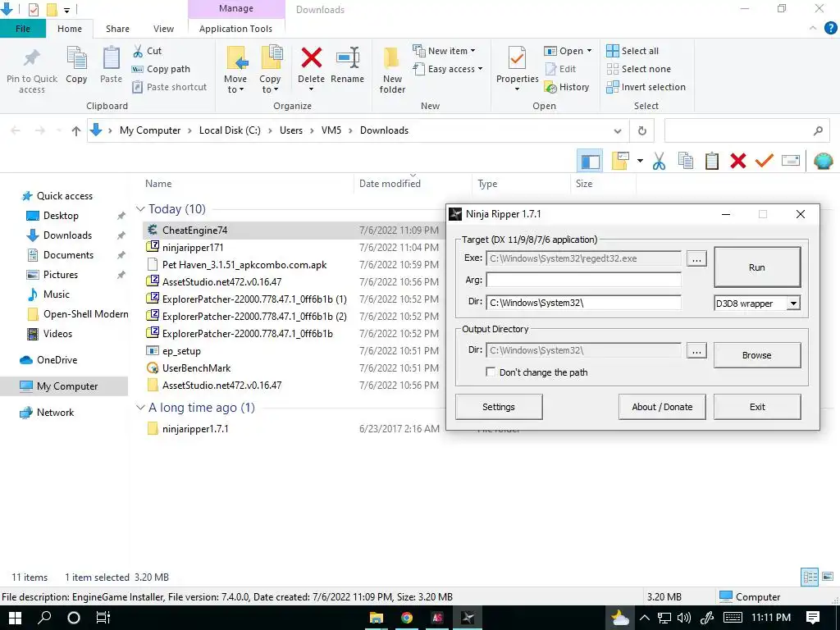Viewport: 840px width, 630px height.
Task: Click the Rename icon in Organize group
Action: 347,58
